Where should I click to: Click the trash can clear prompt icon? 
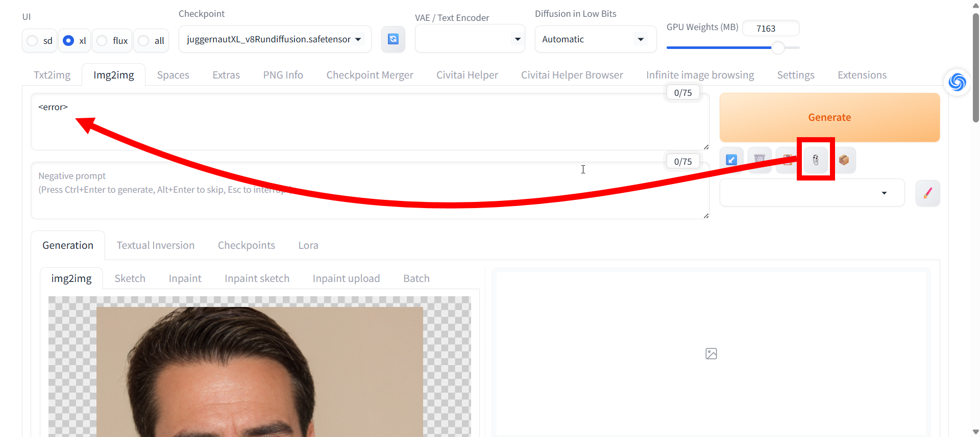pyautogui.click(x=759, y=160)
